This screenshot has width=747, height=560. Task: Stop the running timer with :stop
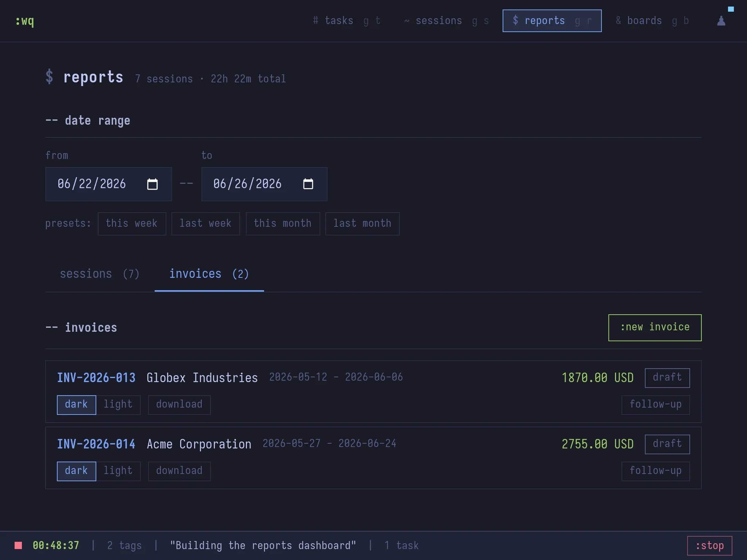tap(709, 546)
